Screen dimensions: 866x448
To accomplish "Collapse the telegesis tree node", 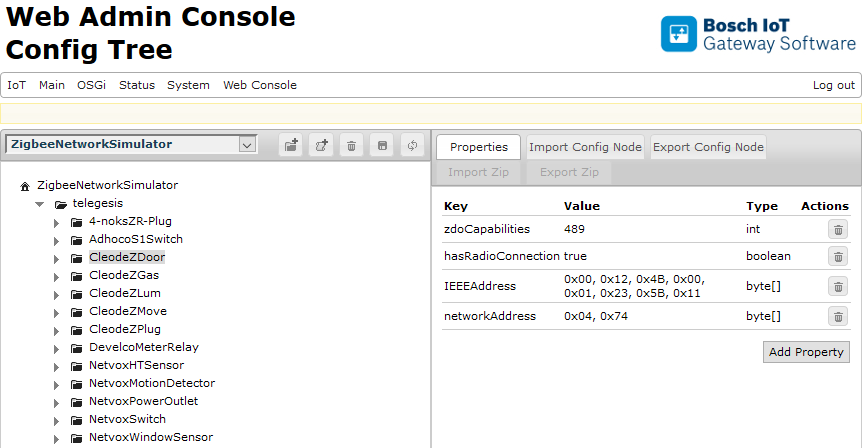I will click(40, 204).
